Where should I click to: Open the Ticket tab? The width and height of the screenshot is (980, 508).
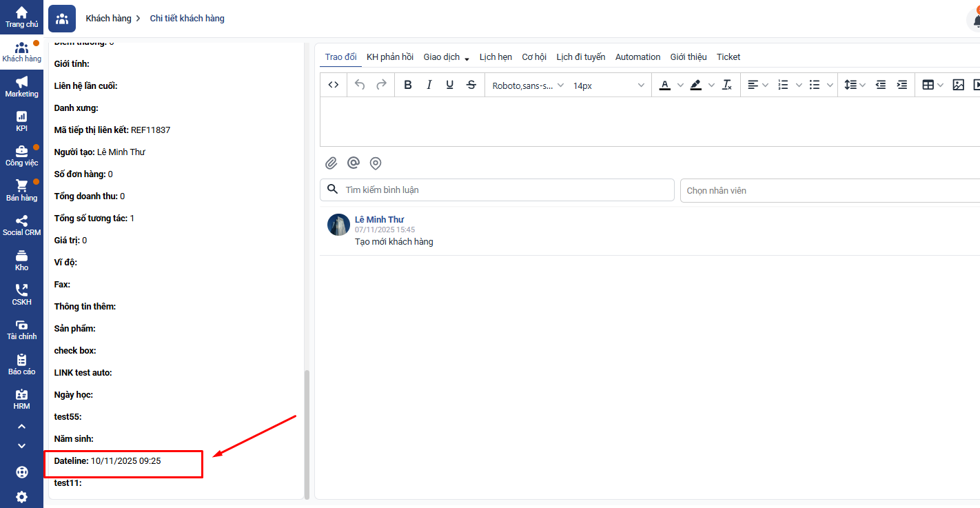pyautogui.click(x=728, y=57)
